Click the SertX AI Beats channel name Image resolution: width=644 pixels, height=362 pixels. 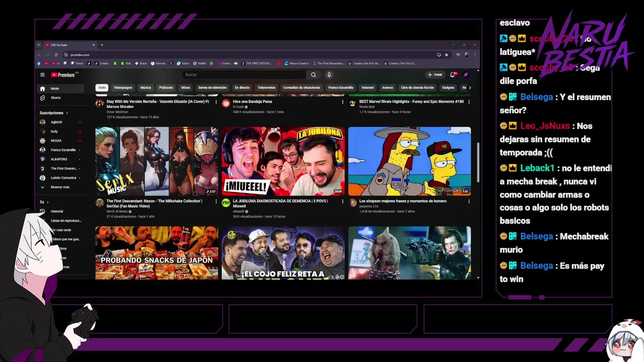[117, 211]
